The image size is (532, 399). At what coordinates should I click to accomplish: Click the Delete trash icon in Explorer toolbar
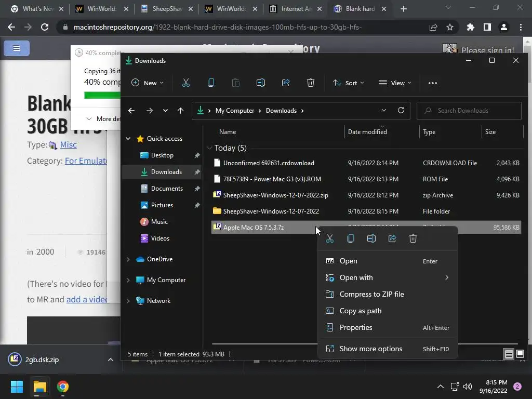(311, 83)
